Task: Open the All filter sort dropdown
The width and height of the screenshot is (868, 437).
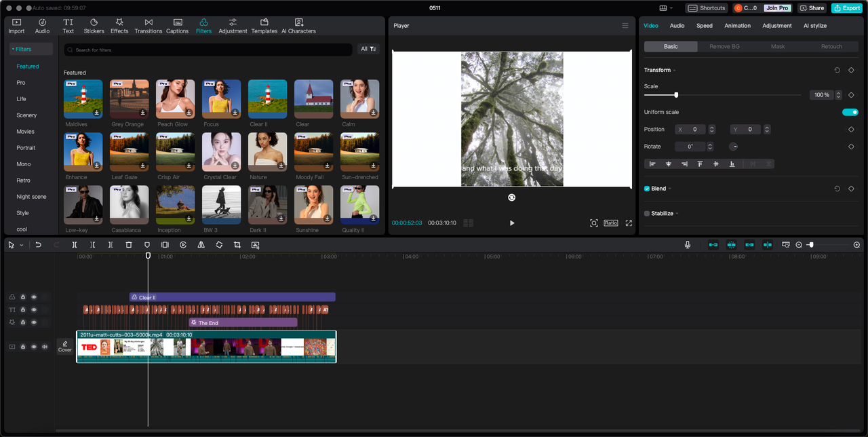Action: click(368, 49)
